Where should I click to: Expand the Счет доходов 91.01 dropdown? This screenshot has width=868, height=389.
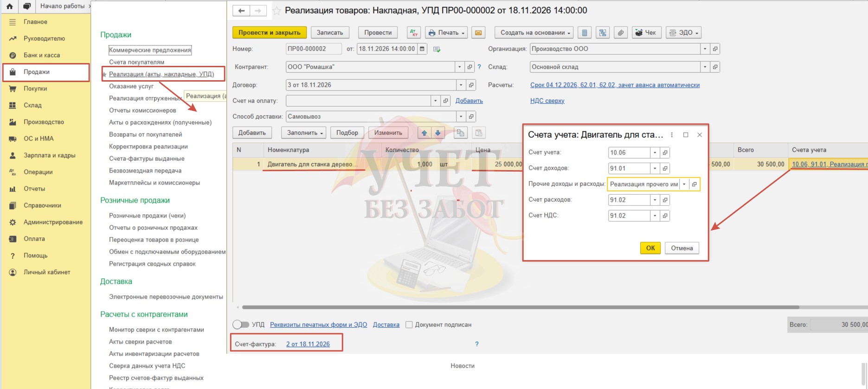coord(655,168)
